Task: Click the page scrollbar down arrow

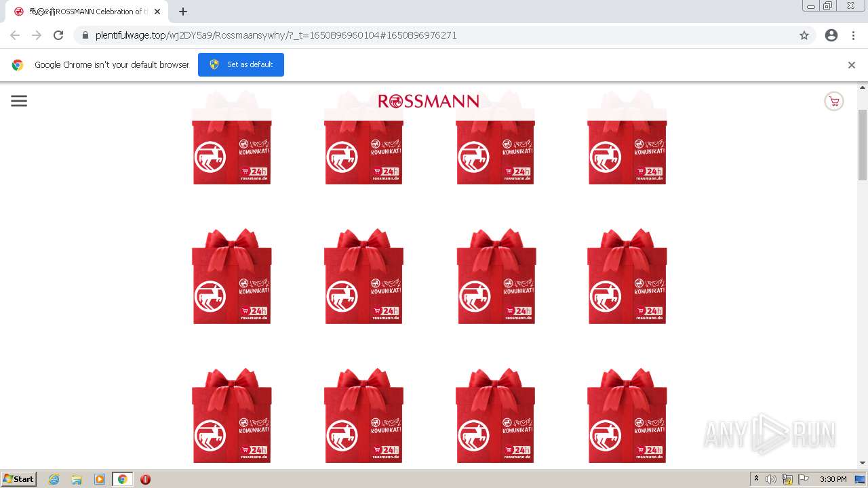Action: 863,463
